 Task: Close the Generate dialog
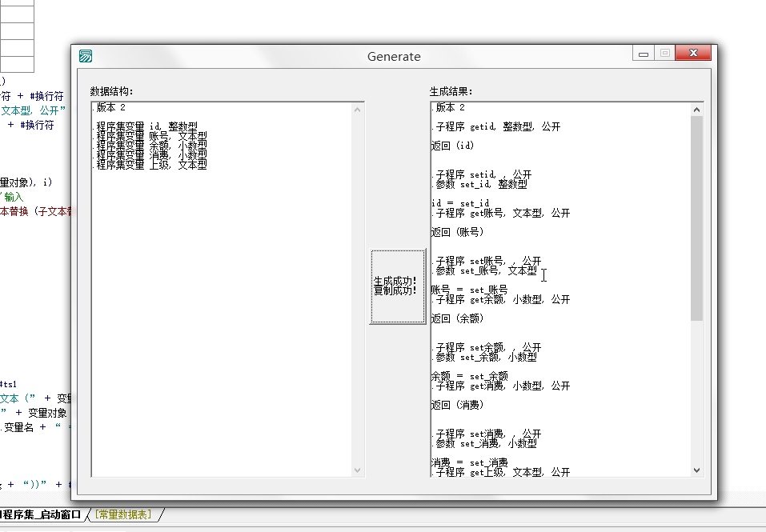pos(692,54)
